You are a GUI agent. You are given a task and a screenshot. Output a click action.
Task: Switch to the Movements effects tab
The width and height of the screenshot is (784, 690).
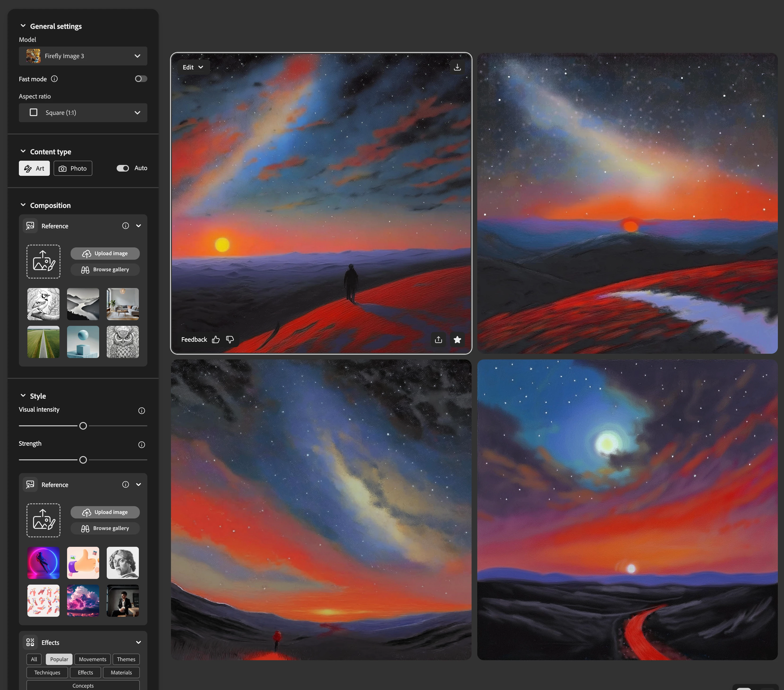[x=92, y=659]
